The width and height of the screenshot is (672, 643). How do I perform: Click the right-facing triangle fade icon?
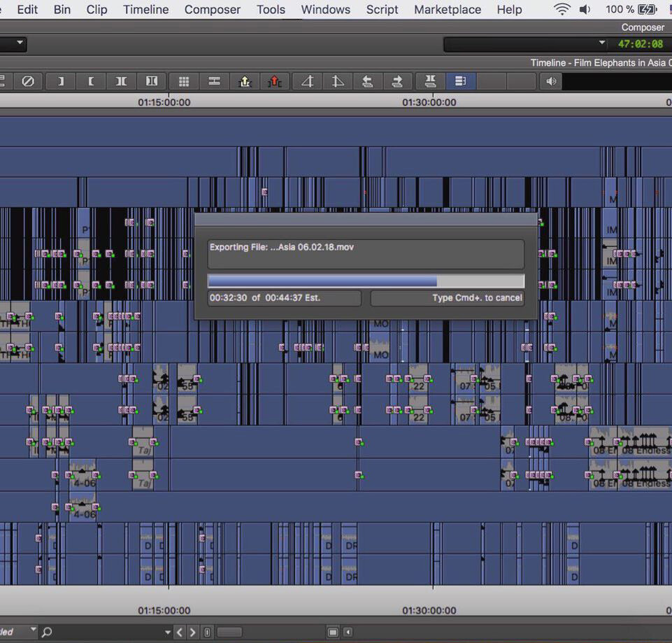[338, 81]
